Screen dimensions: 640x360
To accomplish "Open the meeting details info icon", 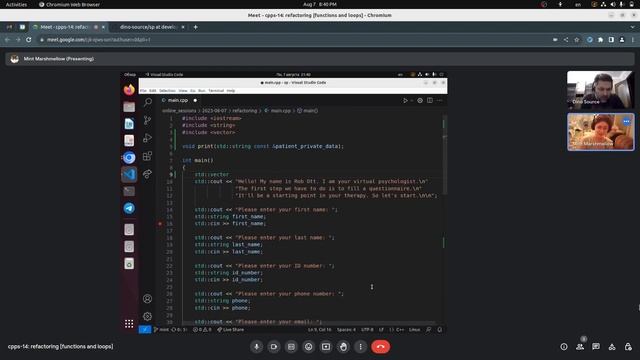I will [564, 347].
